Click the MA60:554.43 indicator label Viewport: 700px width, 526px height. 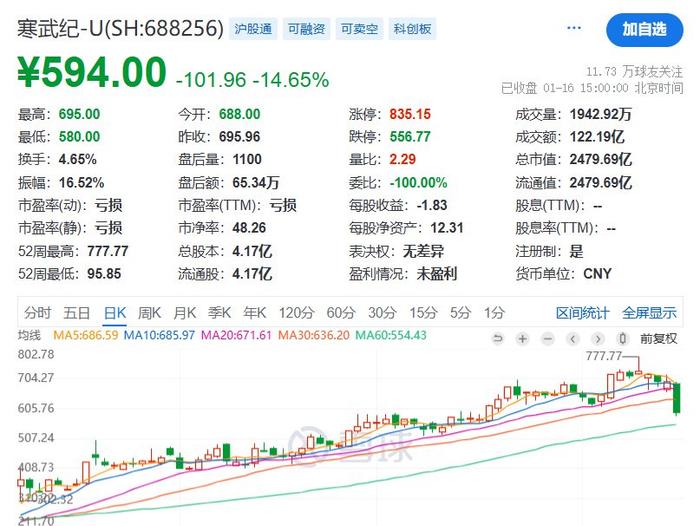391,335
